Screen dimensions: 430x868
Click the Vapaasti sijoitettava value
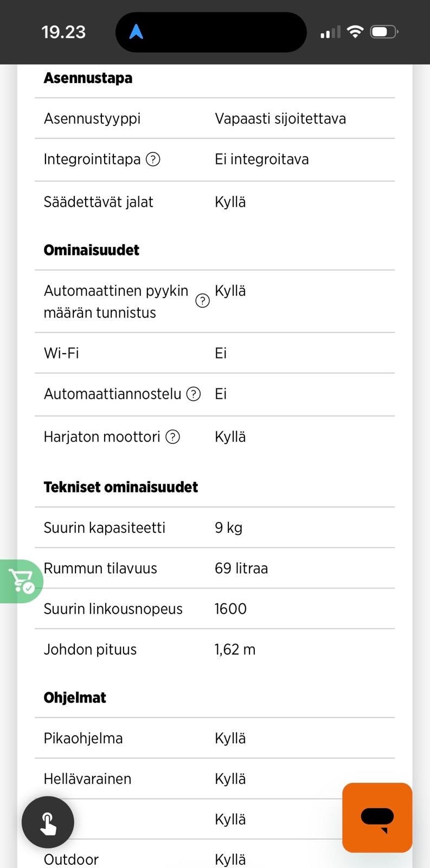pyautogui.click(x=280, y=118)
